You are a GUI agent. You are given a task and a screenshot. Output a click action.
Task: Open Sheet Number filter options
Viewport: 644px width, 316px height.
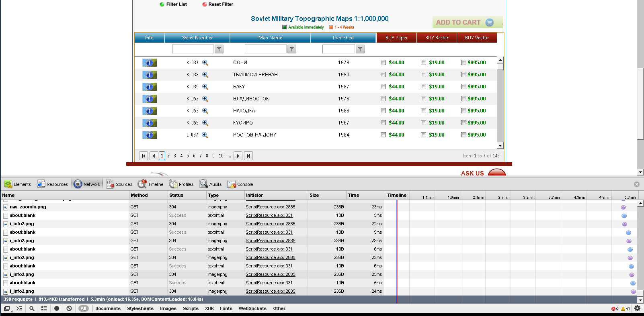coord(219,49)
